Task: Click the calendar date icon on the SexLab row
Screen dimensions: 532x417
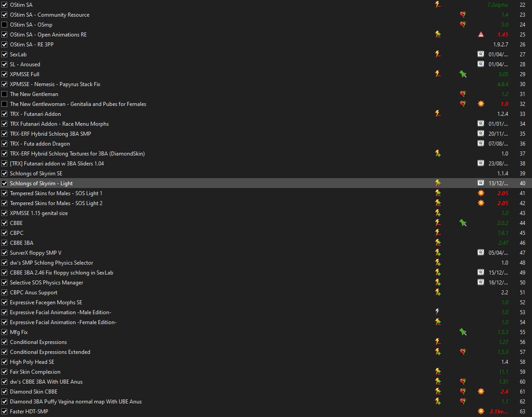Action: coord(481,54)
